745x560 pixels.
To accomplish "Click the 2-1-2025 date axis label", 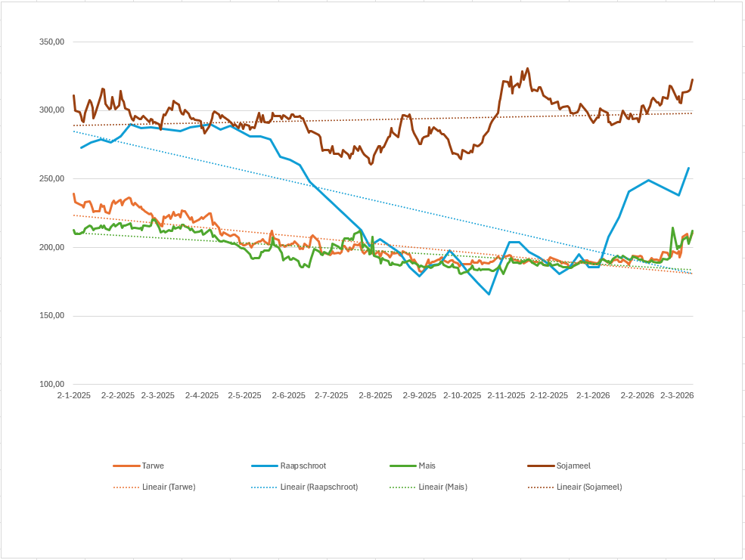I will click(74, 395).
